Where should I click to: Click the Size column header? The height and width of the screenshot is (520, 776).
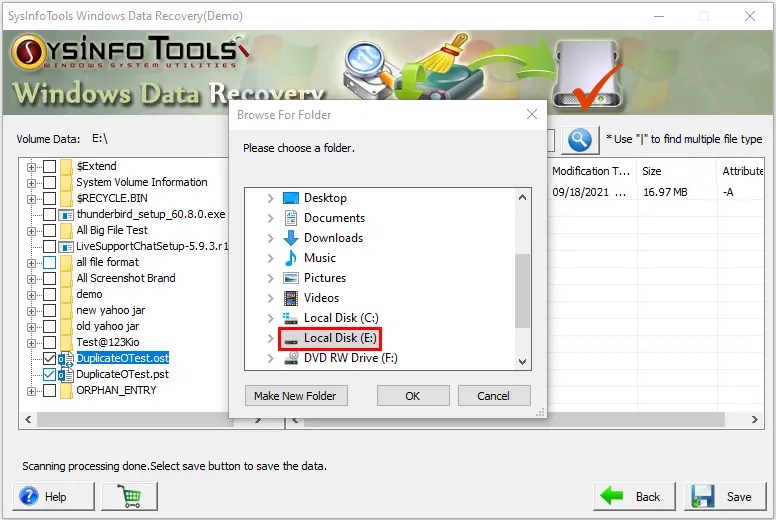coord(676,171)
